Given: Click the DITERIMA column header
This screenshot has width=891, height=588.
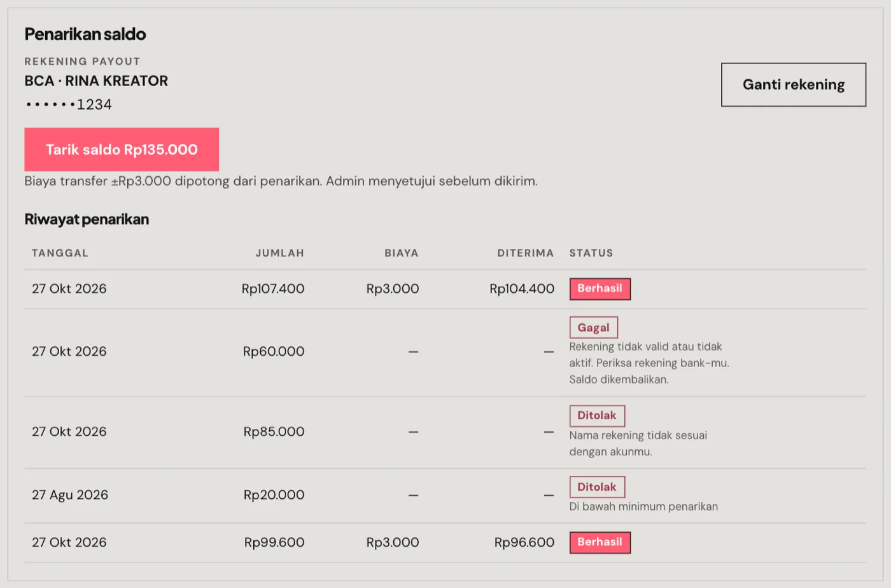Looking at the screenshot, I should 526,253.
